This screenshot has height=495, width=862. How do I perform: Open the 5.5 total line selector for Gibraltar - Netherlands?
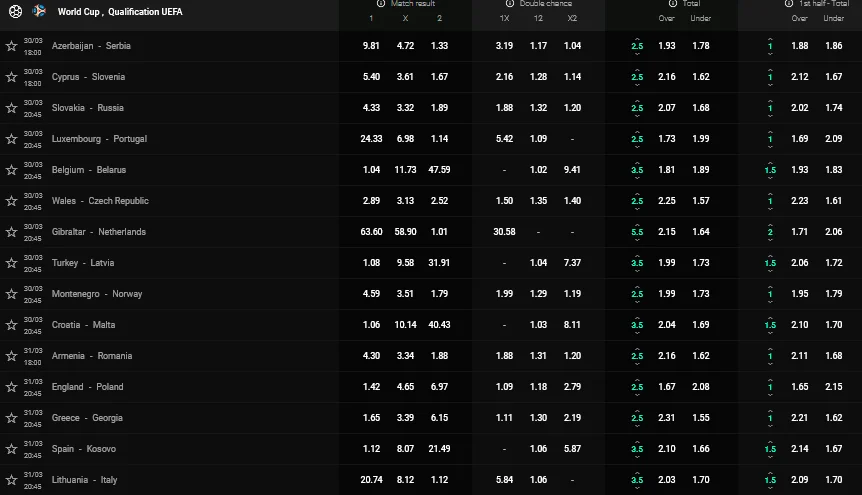click(x=637, y=233)
